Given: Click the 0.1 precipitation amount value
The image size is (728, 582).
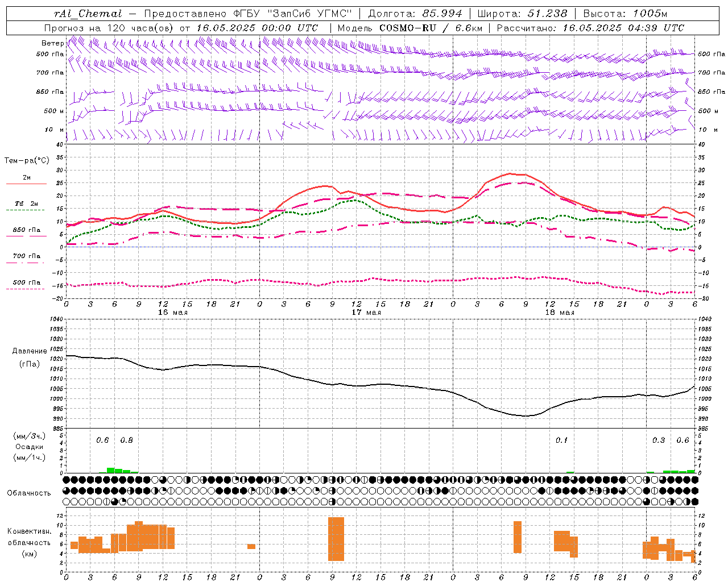Looking at the screenshot, I should pos(561,440).
